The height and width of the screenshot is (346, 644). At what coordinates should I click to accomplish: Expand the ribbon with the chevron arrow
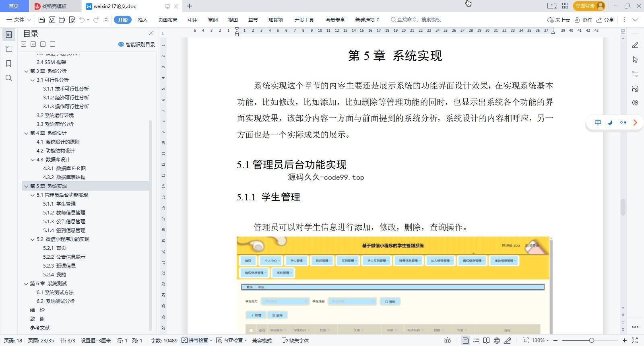point(635,20)
